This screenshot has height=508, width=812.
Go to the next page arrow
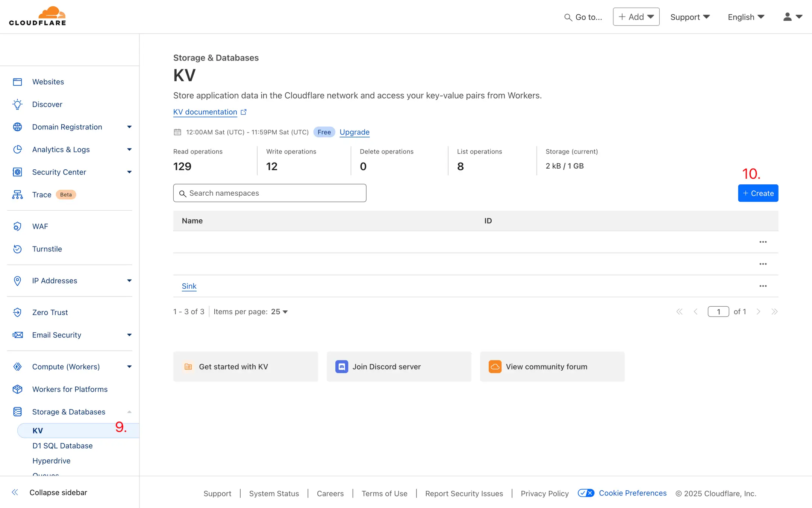[758, 312]
